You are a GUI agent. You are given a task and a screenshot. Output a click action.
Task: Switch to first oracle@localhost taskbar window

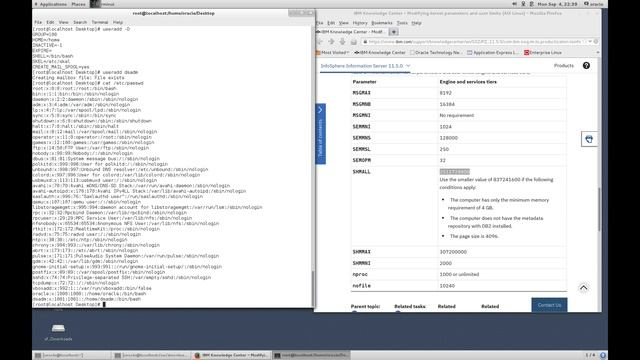[x=71, y=356]
